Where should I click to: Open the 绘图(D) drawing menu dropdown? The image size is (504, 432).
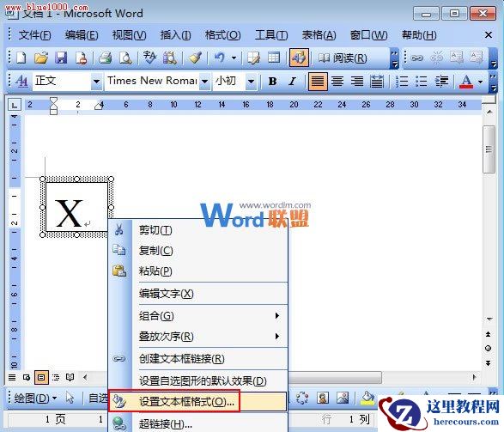[36, 399]
